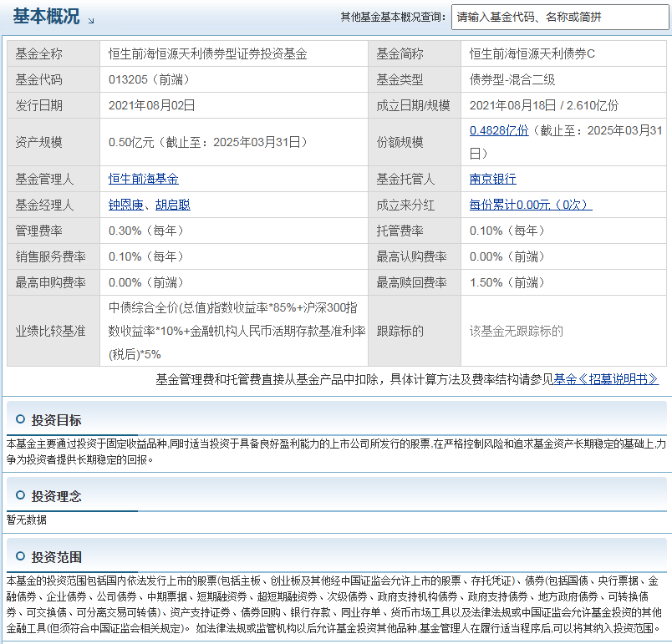Select issue date 2021年08月02日
Screen dimensions: 672x644
[152, 105]
